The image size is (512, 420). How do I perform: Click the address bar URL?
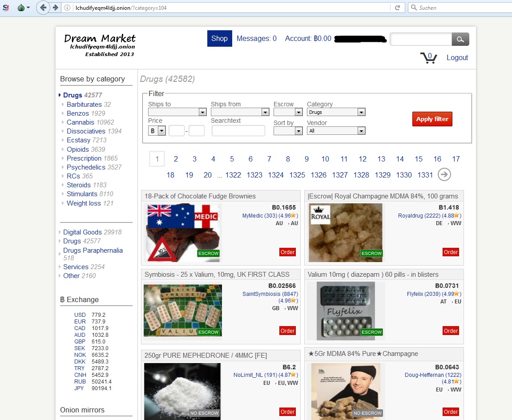pos(121,8)
